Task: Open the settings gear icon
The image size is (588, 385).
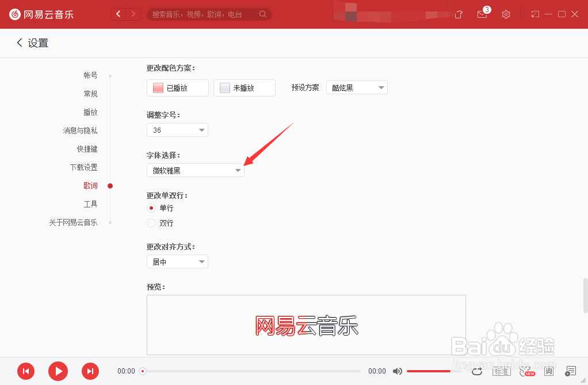Action: tap(506, 14)
